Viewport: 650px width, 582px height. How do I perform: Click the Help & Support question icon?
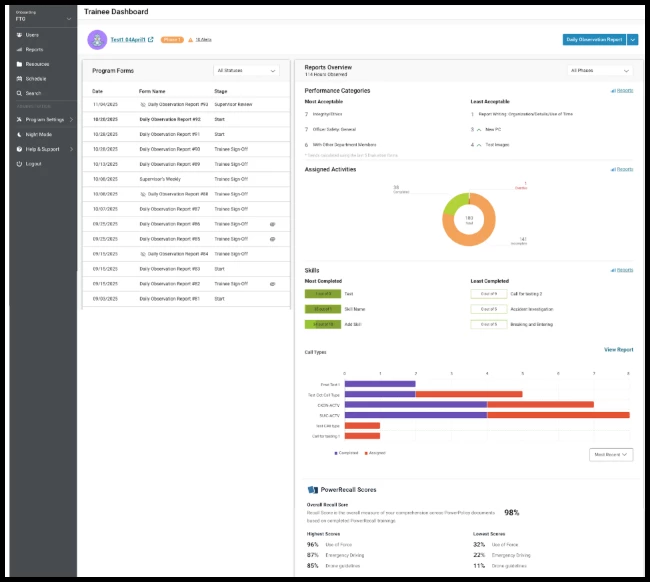pos(19,149)
